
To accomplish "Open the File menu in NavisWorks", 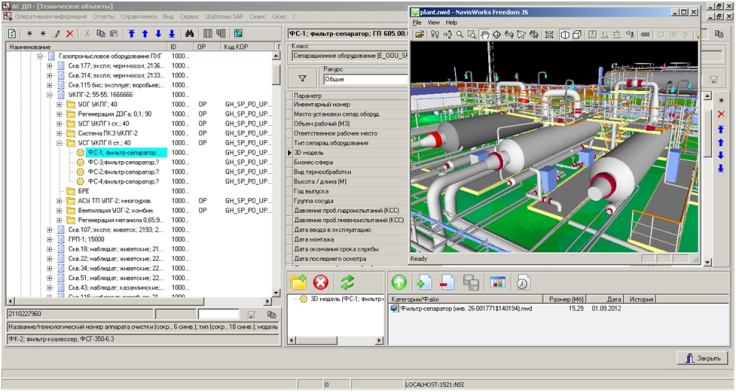I will click(417, 23).
